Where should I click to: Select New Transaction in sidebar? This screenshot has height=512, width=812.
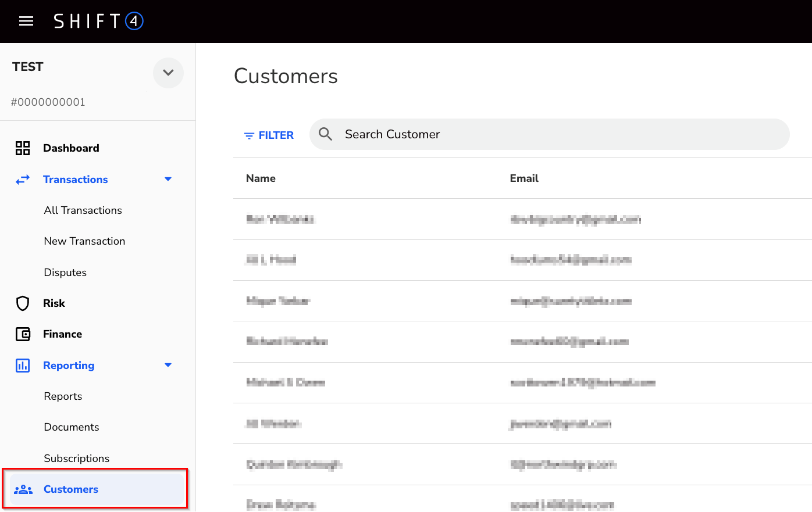coord(84,241)
